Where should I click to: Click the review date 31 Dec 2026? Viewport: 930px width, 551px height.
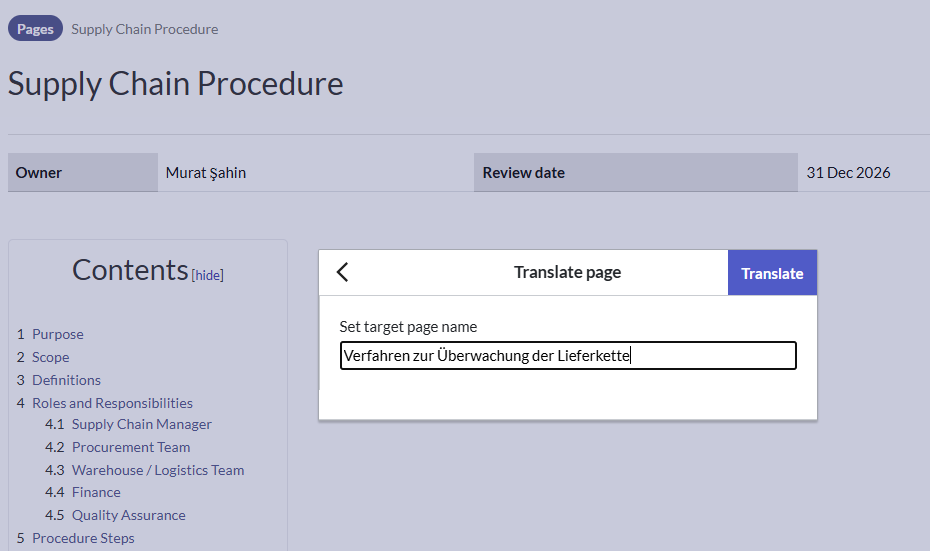pyautogui.click(x=848, y=172)
